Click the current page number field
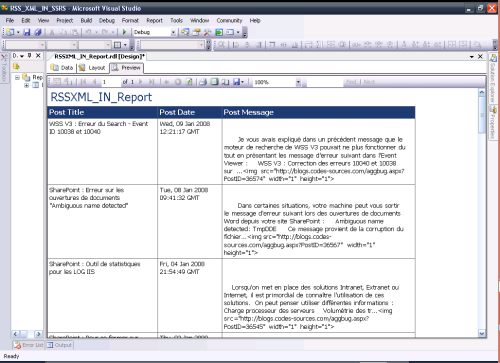The height and width of the screenshot is (363, 500). click(111, 82)
